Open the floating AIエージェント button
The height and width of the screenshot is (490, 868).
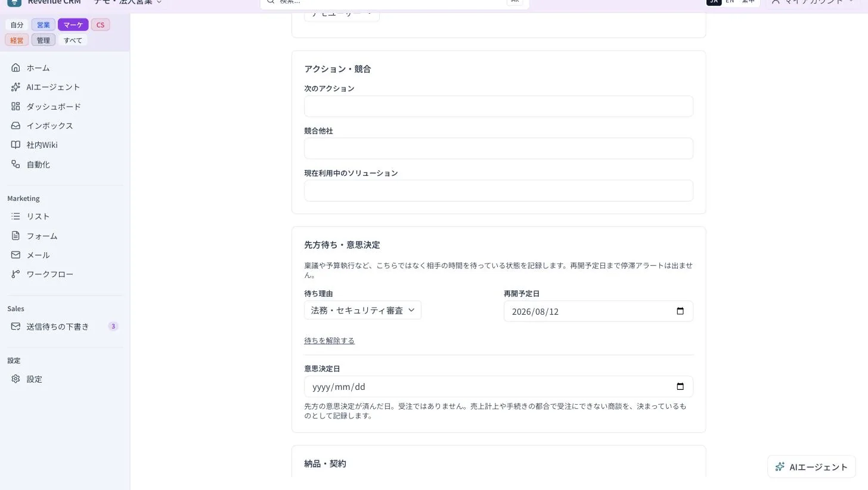811,467
